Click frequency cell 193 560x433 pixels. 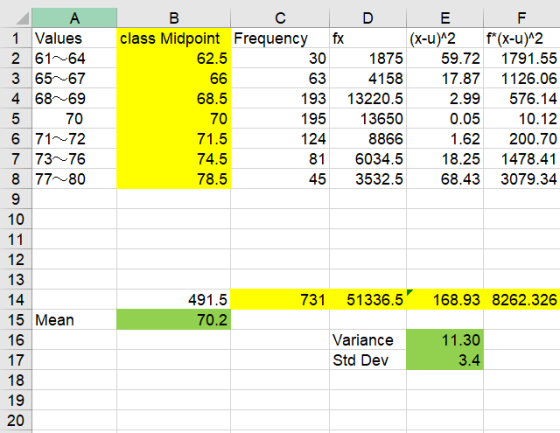tap(280, 99)
